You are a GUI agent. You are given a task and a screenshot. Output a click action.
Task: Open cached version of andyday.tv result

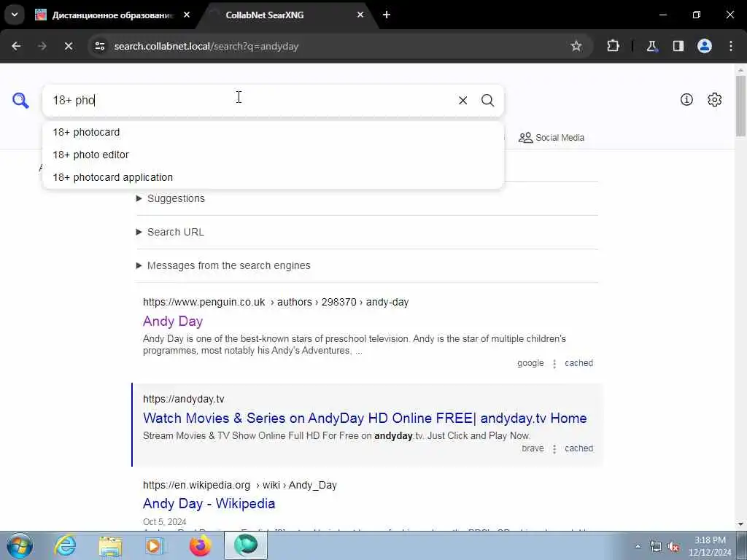coord(578,448)
